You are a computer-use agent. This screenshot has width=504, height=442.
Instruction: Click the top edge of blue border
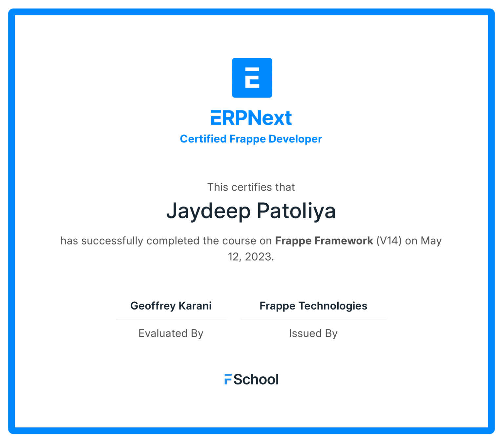coord(252,12)
